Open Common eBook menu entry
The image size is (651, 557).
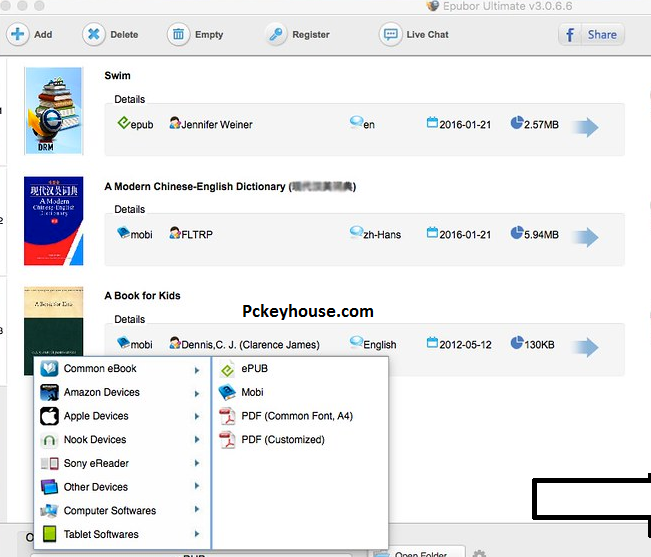122,369
